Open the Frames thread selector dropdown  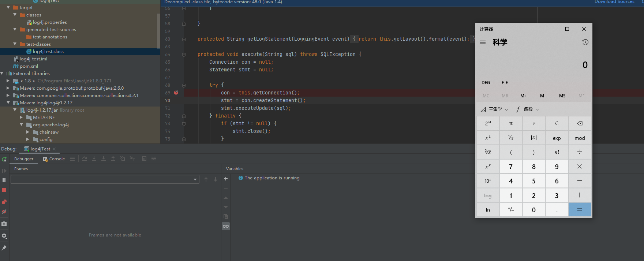pyautogui.click(x=105, y=179)
